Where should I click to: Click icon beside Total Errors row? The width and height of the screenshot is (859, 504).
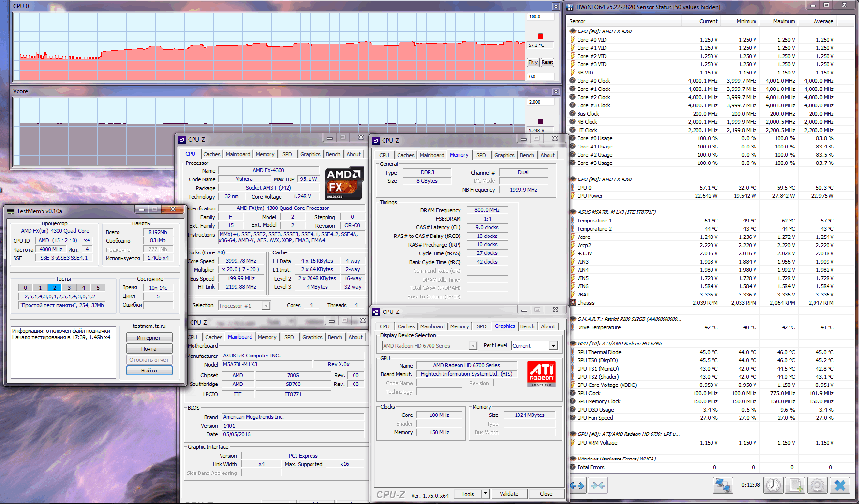pos(573,467)
